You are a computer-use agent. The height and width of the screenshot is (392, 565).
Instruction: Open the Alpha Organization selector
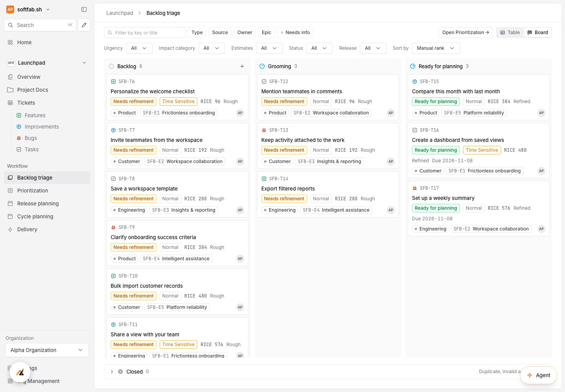click(x=47, y=350)
